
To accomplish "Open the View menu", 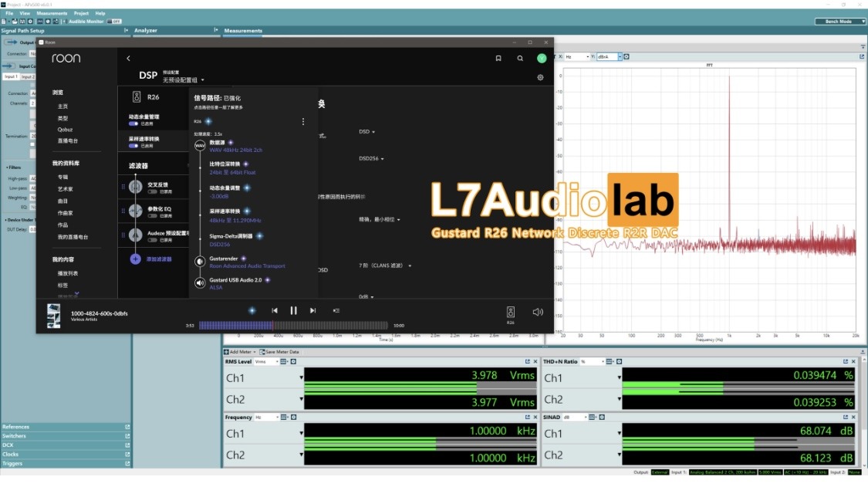I will tap(25, 13).
